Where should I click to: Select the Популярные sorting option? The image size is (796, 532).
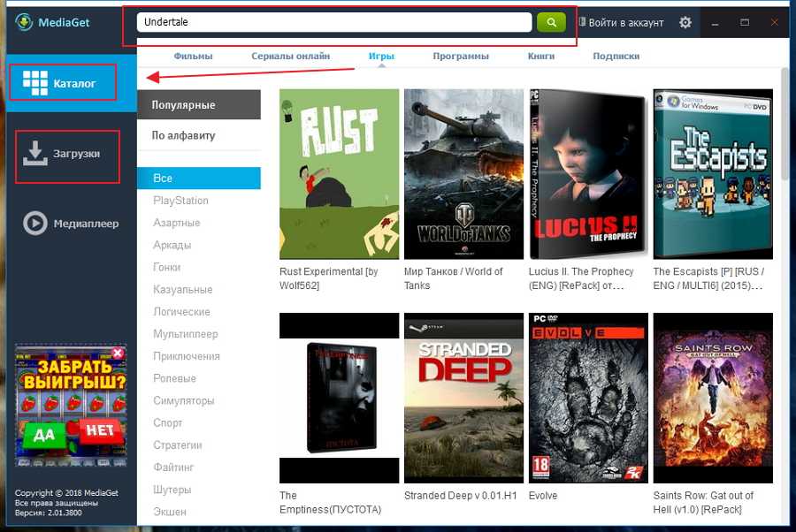tap(198, 104)
